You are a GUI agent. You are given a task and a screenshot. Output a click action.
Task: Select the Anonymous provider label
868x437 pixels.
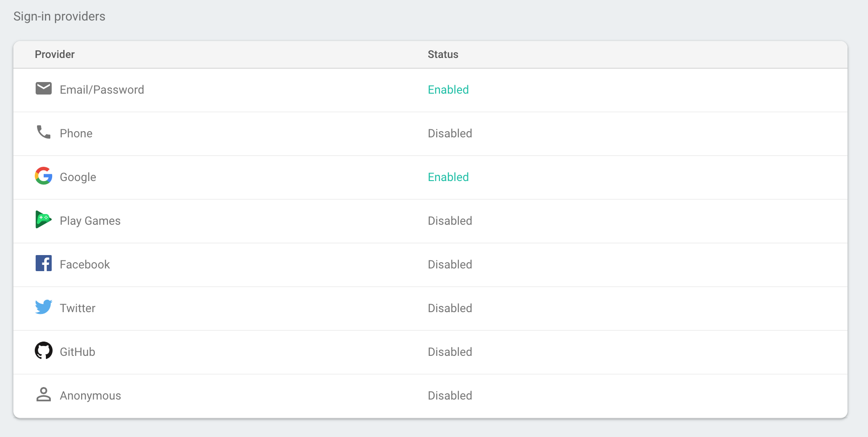pos(90,396)
